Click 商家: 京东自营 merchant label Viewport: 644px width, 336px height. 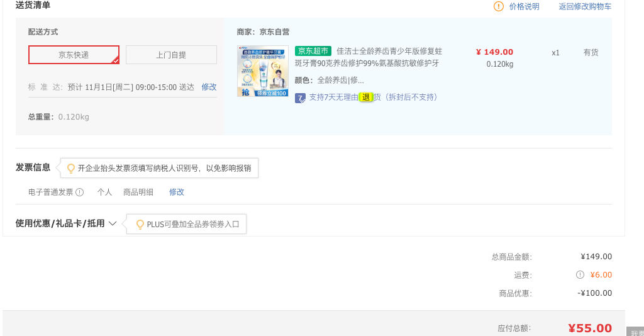point(264,32)
